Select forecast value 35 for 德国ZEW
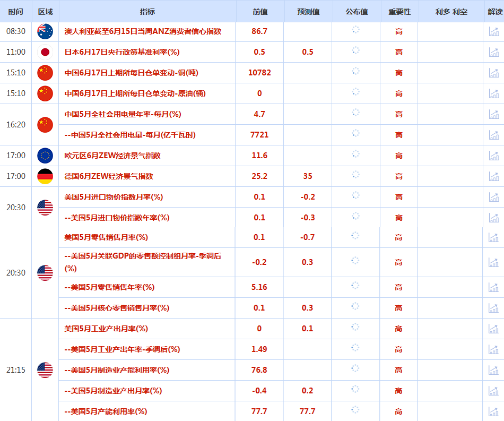This screenshot has width=504, height=421. (308, 176)
